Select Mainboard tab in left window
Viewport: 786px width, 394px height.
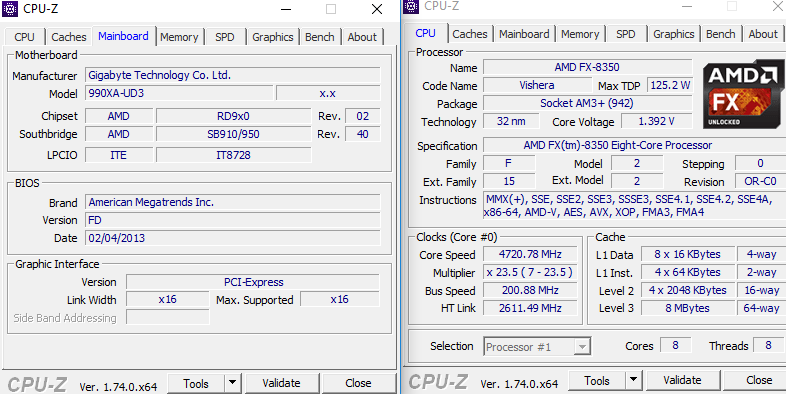point(123,36)
